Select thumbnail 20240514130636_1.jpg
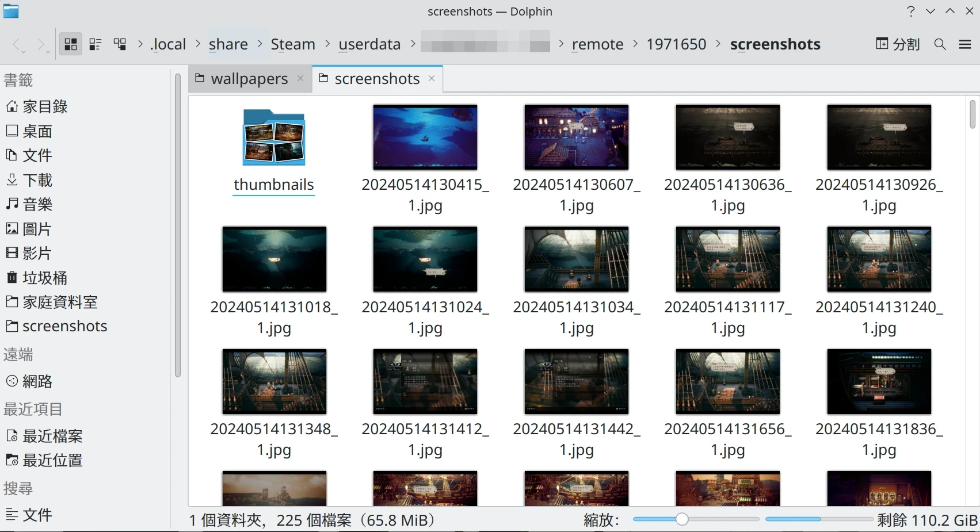This screenshot has height=532, width=980. [x=728, y=137]
